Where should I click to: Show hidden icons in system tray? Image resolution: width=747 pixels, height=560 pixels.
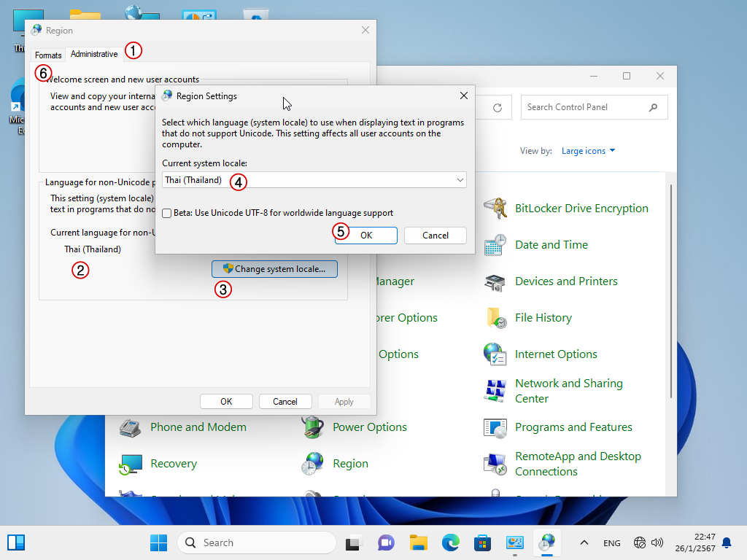pos(584,542)
